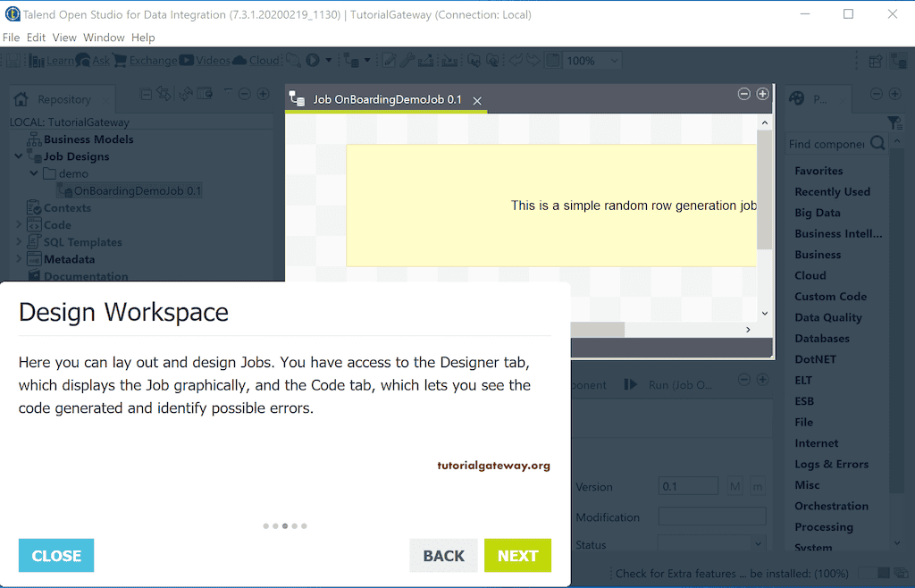915x588 pixels.
Task: Click the Refresh icon in the Repository panel
Action: click(186, 94)
